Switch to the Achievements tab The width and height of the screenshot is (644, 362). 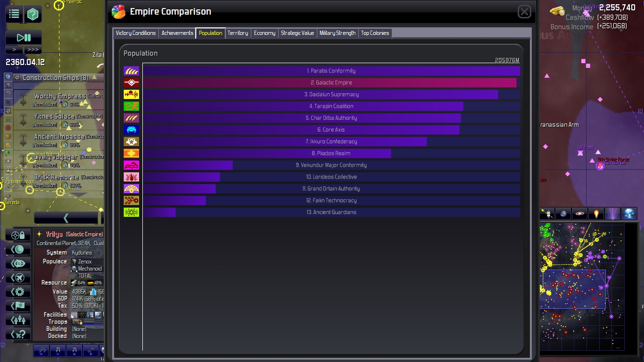177,33
